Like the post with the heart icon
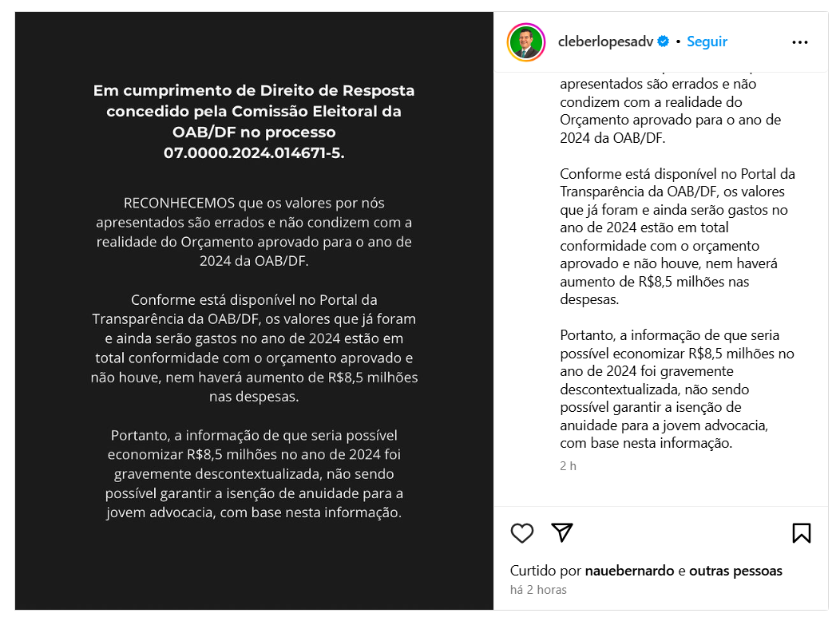This screenshot has width=840, height=617. 521,533
